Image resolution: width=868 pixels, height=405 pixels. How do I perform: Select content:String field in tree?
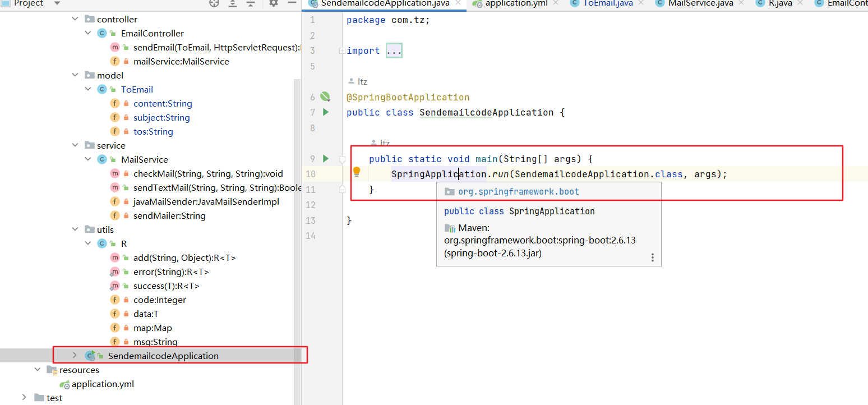click(x=163, y=103)
